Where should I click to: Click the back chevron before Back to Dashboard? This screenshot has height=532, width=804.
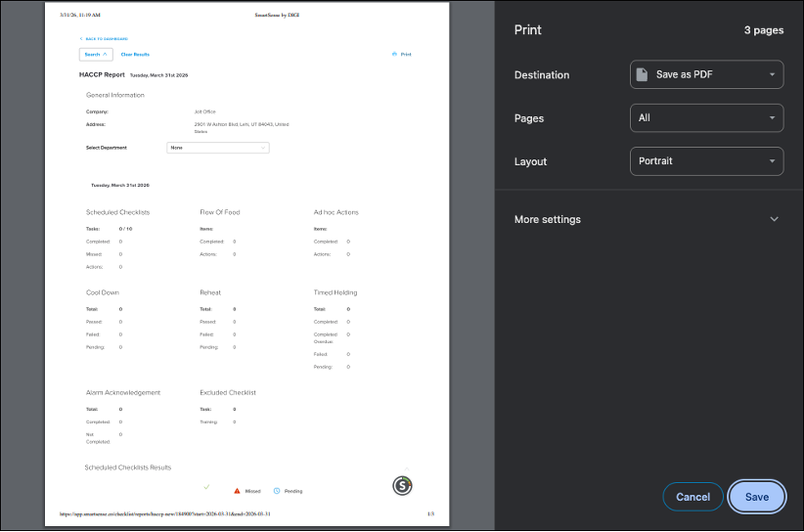tap(81, 39)
